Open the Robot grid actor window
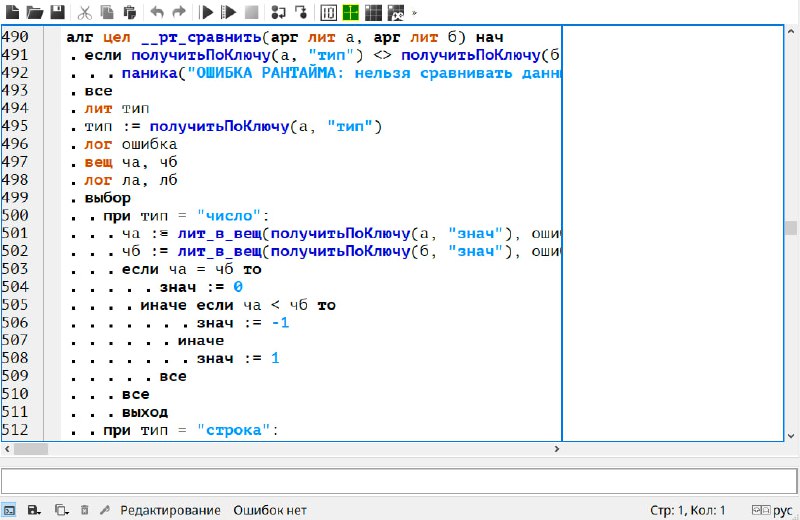800x520 pixels. tap(373, 12)
